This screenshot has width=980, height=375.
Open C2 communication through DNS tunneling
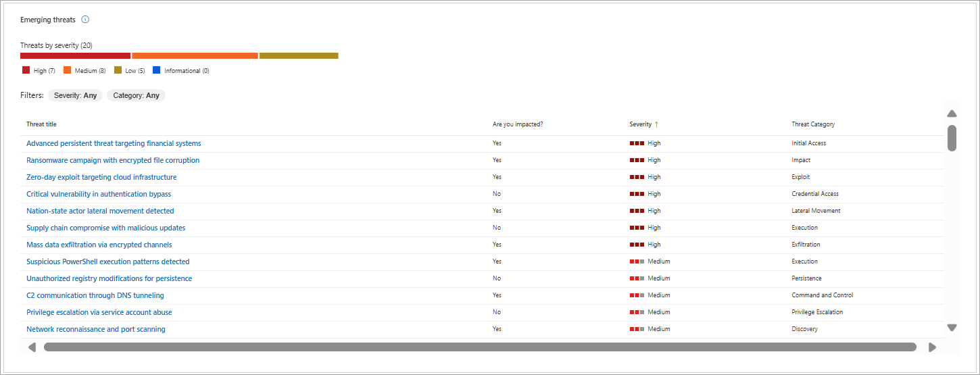pos(95,295)
